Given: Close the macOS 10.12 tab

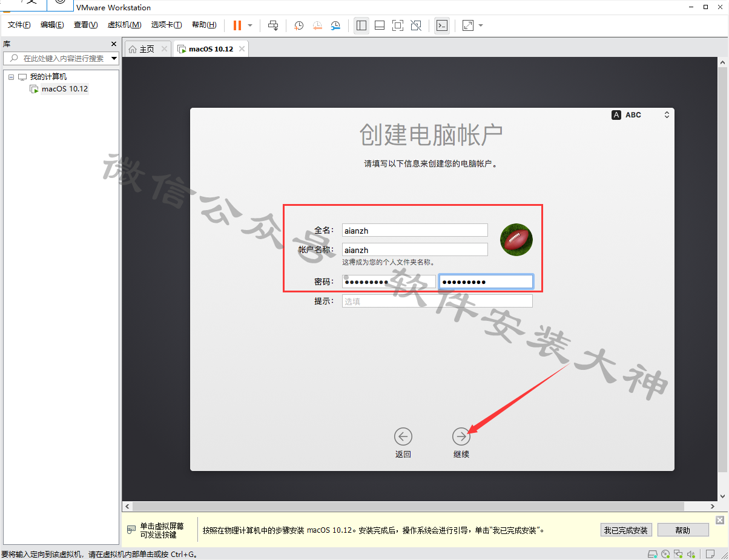Looking at the screenshot, I should (242, 49).
